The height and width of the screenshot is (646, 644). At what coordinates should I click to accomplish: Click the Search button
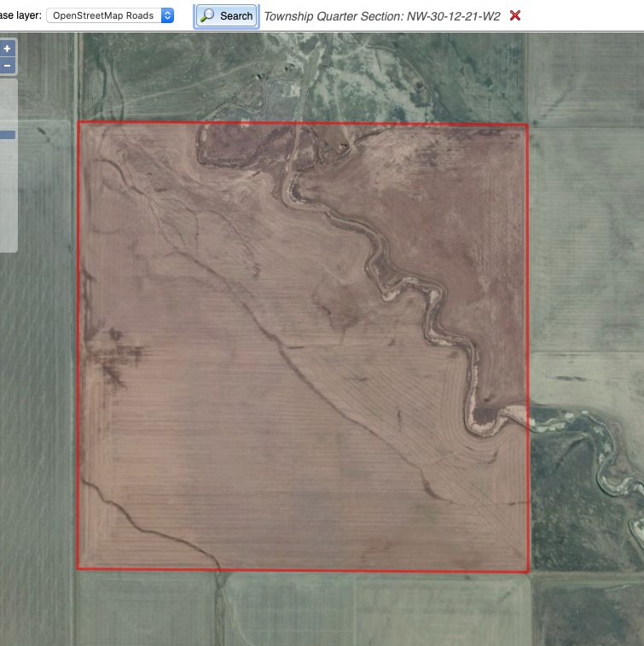(227, 16)
